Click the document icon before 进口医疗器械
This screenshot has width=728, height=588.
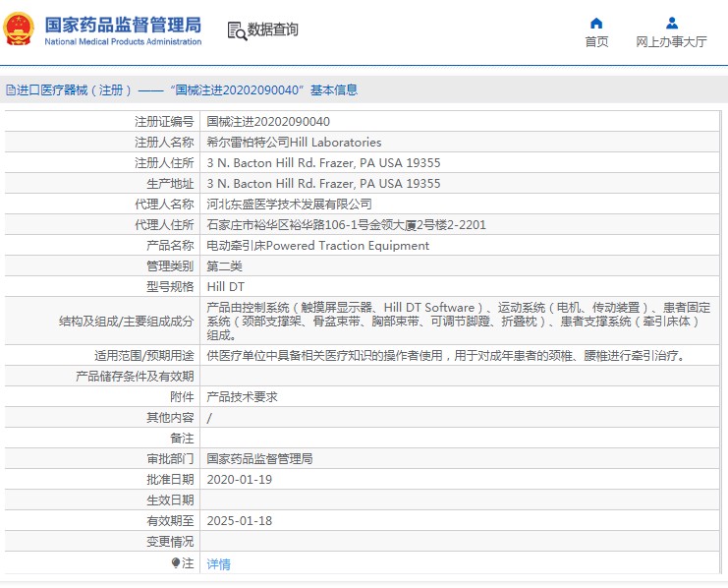point(10,90)
